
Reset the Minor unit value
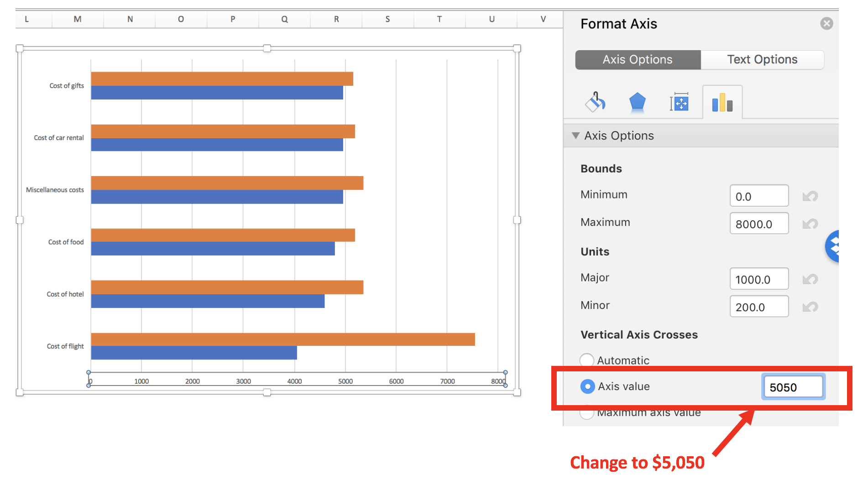[x=810, y=307]
